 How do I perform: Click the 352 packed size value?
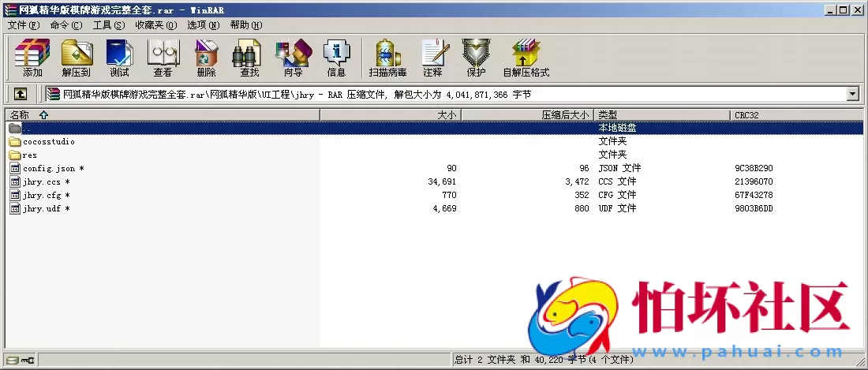tap(582, 195)
